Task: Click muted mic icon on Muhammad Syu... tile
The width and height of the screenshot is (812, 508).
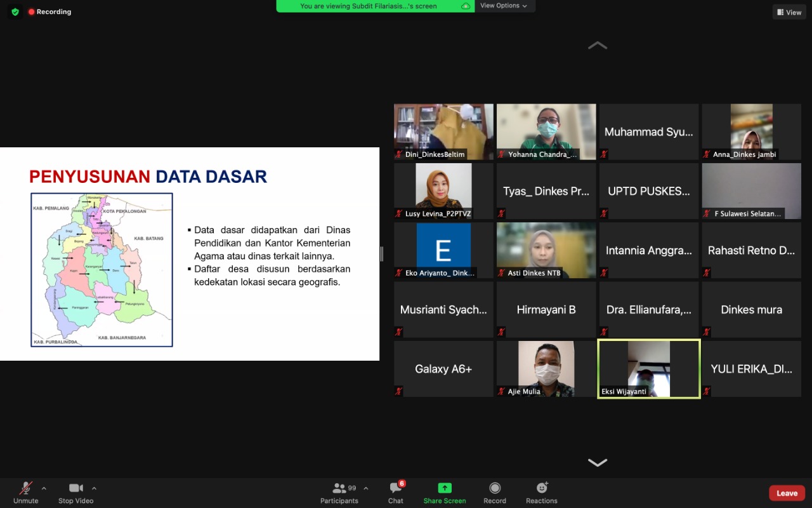Action: coord(604,154)
